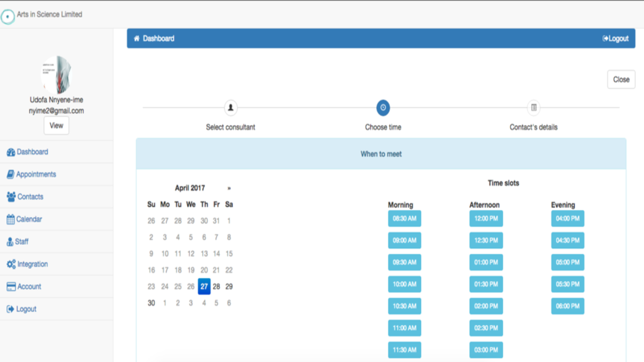Select April 28 on the calendar

(x=216, y=287)
